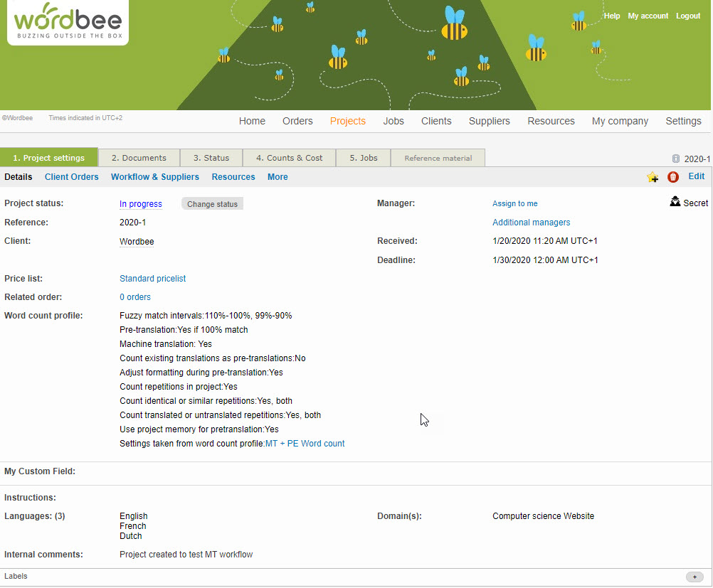Click the Assign to me link
Screen dimensions: 713x588
pyautogui.click(x=514, y=204)
